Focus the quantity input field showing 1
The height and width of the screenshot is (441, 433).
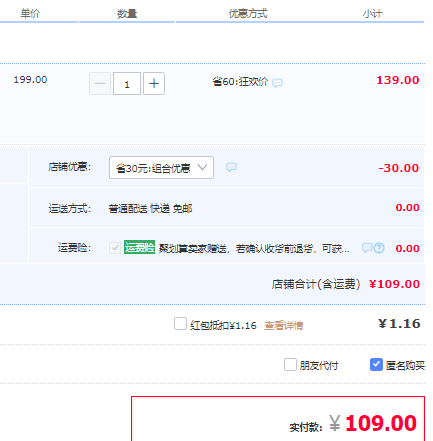(x=127, y=84)
